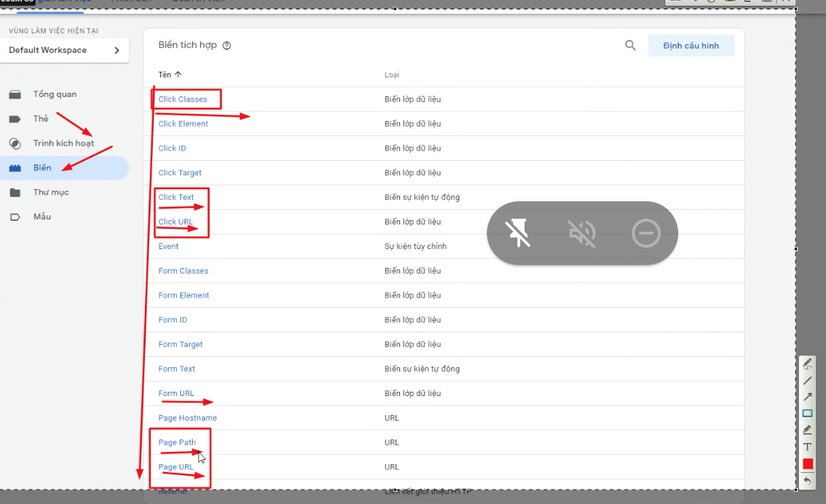The image size is (826, 504).
Task: Click the search magnifier in Biến tích hợp
Action: pyautogui.click(x=630, y=46)
